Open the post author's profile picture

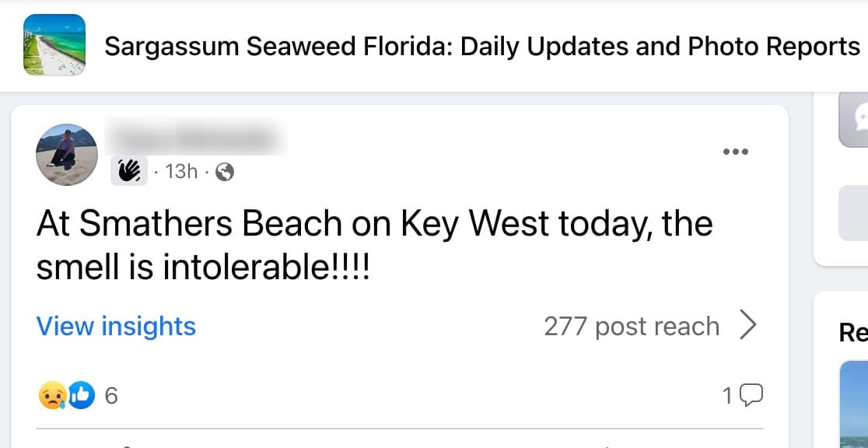pos(67,155)
